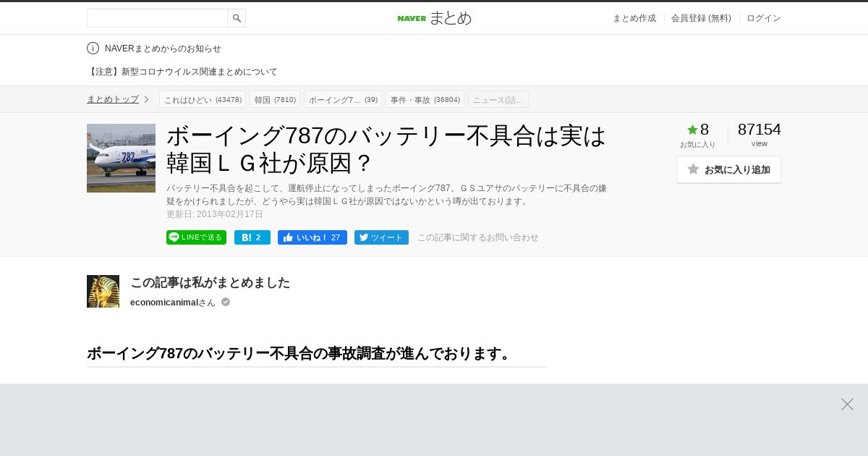Click the Facebook いいね！ button
The width and height of the screenshot is (868, 456).
312,237
